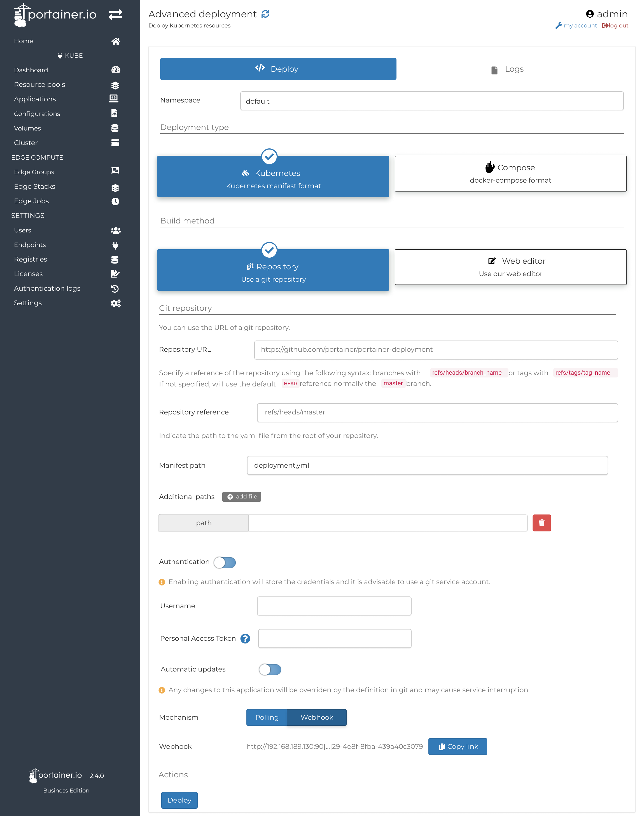Click the Edge Groups icon

115,171
